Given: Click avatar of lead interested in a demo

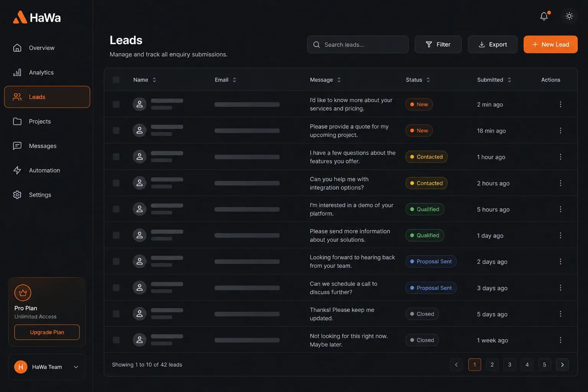Looking at the screenshot, I should point(140,209).
